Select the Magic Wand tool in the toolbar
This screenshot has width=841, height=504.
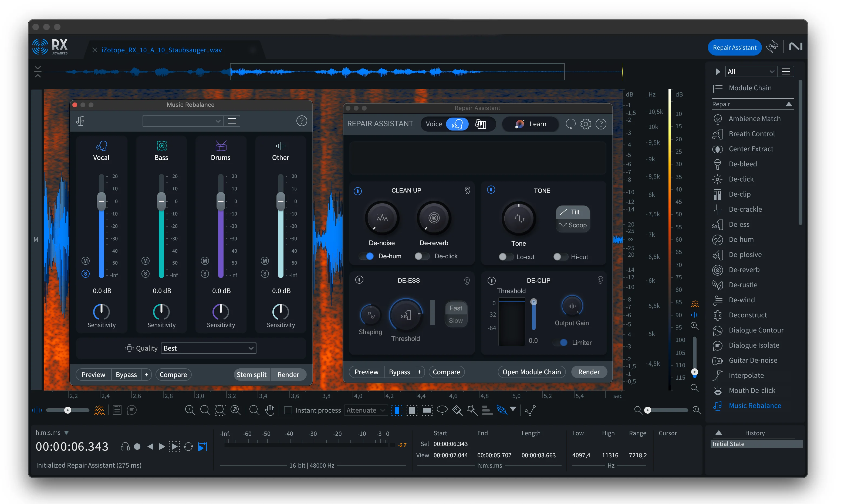point(472,410)
